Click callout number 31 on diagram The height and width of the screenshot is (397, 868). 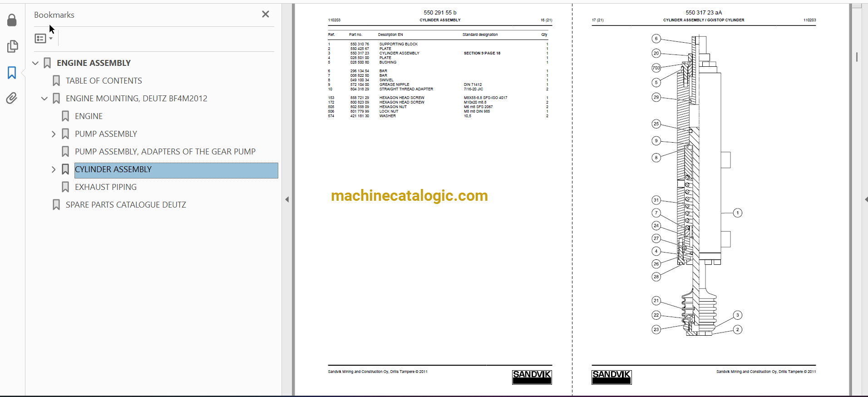(x=656, y=200)
